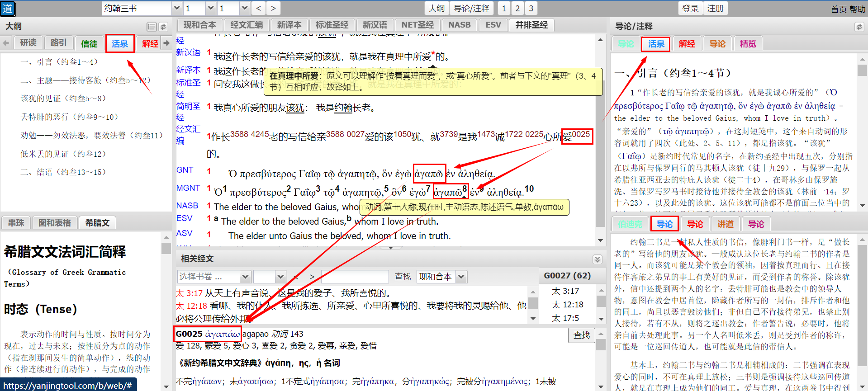
Task: Go to next chapter with top arrow
Action: tap(273, 8)
